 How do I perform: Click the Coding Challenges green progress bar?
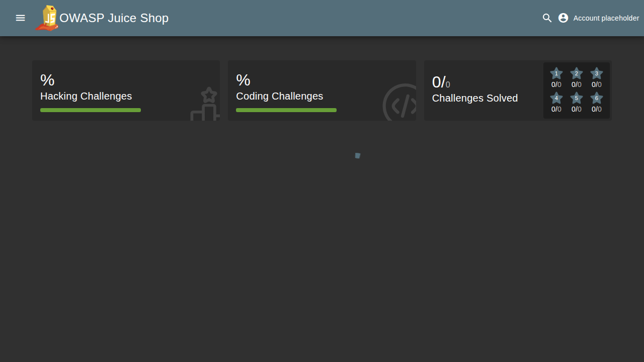286,110
